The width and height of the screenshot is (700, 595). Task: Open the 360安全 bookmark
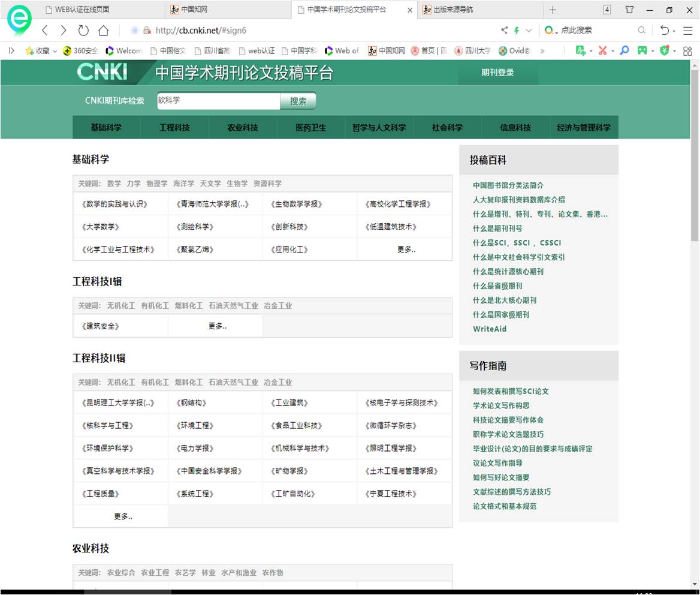pyautogui.click(x=80, y=50)
